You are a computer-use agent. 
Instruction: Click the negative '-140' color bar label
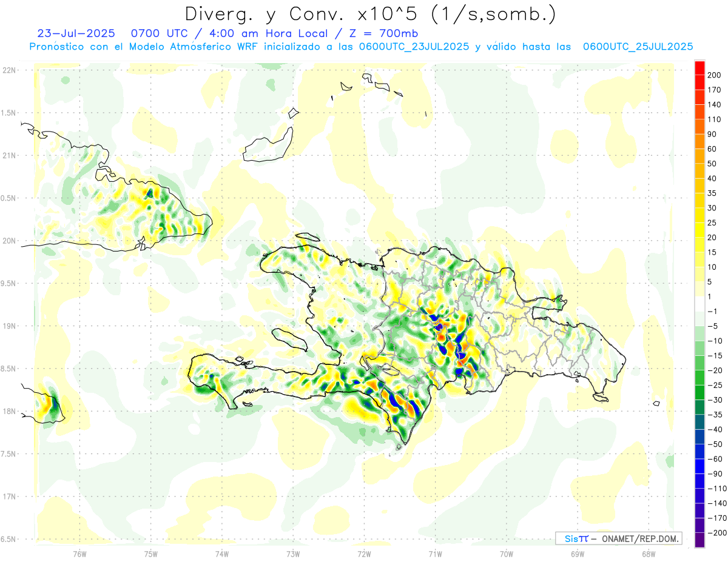click(716, 503)
